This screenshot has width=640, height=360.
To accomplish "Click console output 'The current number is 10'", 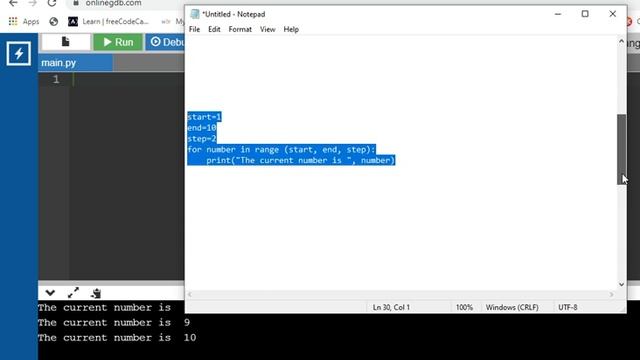I will point(117,338).
